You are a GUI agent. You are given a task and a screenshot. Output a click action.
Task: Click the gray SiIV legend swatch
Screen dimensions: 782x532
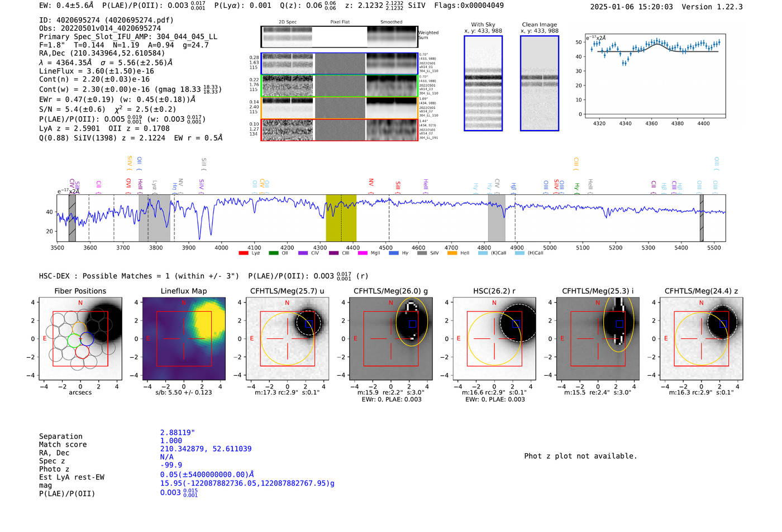[422, 253]
